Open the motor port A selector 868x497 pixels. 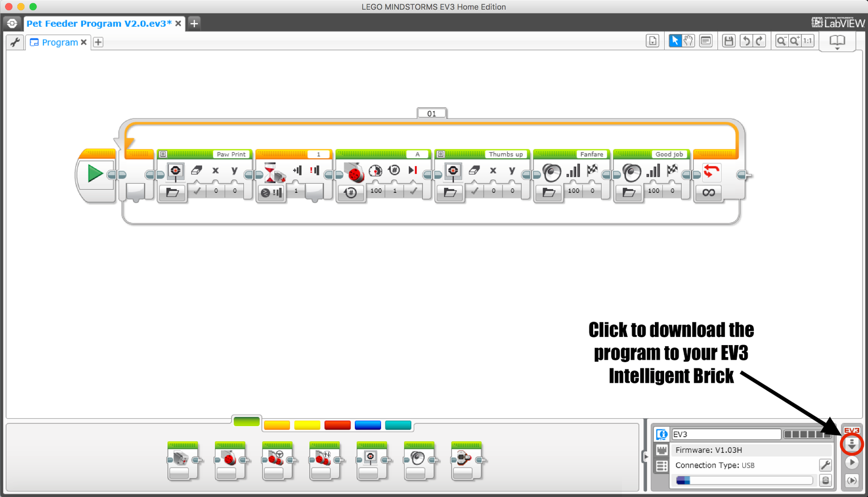pos(417,154)
